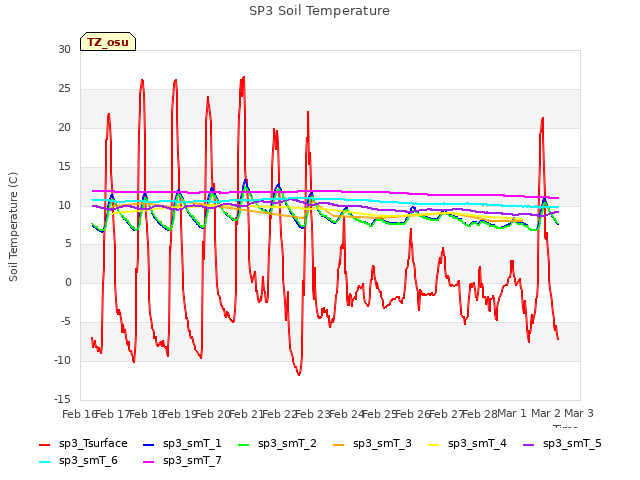640x480 pixels.
Task: Click the red surface peak near Feb 21
Action: point(243,77)
